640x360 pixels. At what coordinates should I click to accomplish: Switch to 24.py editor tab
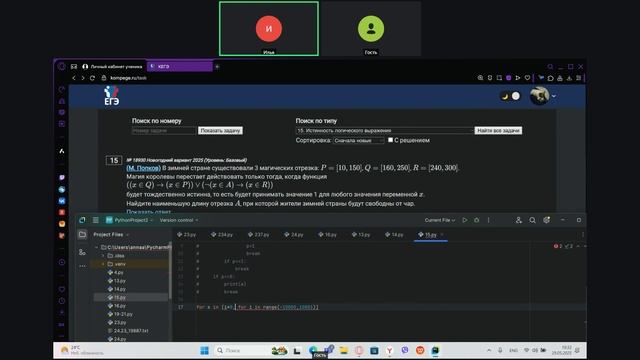tap(294, 235)
